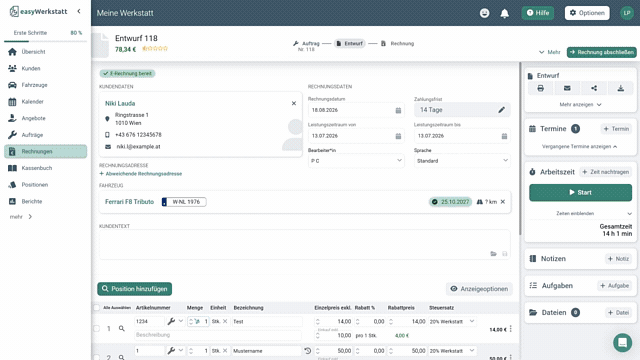The width and height of the screenshot is (640, 360).
Task: Open the chat support bubble
Action: tap(622, 342)
